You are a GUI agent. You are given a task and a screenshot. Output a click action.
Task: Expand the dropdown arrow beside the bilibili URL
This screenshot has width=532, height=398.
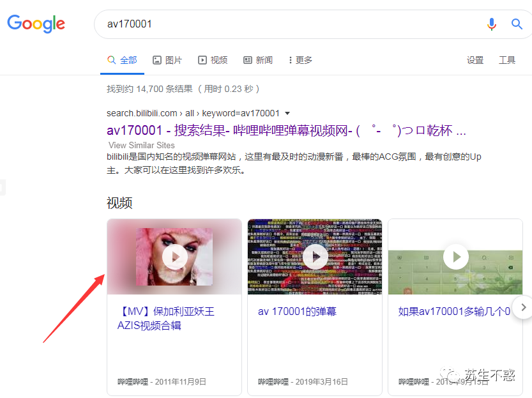[287, 113]
